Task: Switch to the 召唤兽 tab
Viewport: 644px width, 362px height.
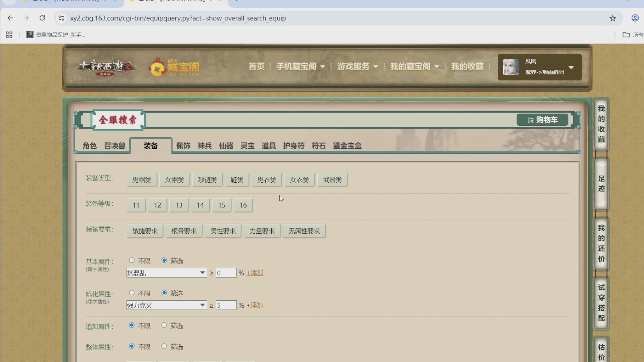Action: coord(114,145)
